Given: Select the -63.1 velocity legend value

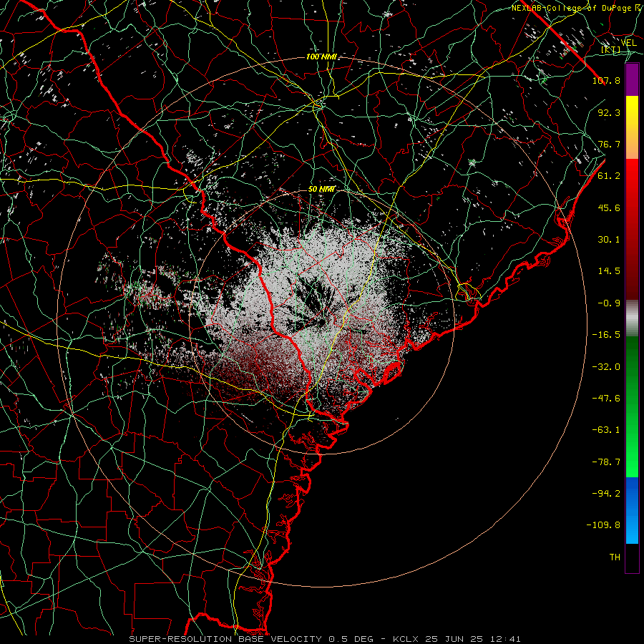Looking at the screenshot, I should coord(606,430).
